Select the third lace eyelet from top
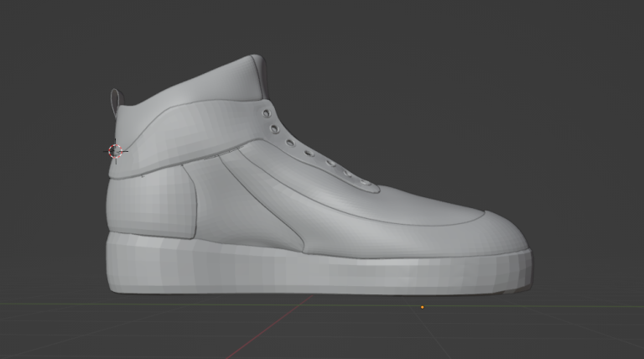 291,143
